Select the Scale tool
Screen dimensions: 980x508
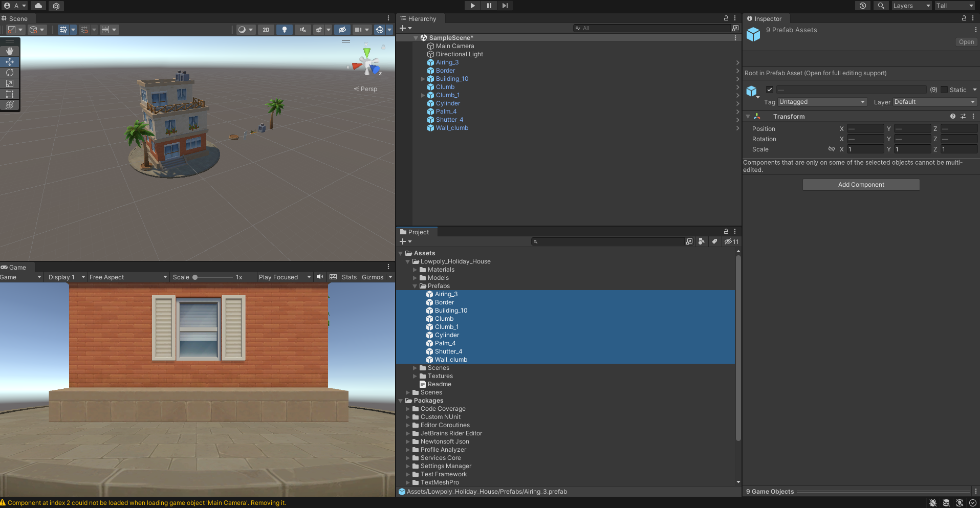coord(10,83)
